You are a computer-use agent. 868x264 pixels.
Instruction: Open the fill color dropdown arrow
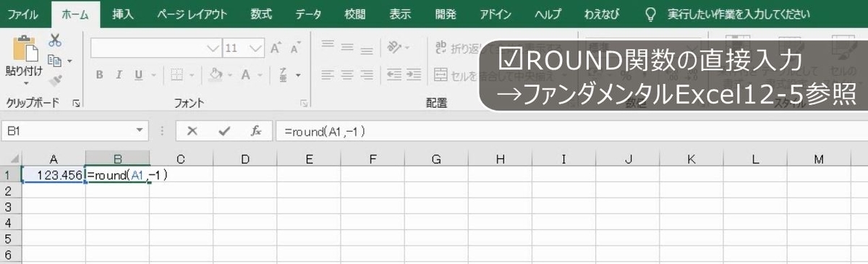[x=231, y=74]
